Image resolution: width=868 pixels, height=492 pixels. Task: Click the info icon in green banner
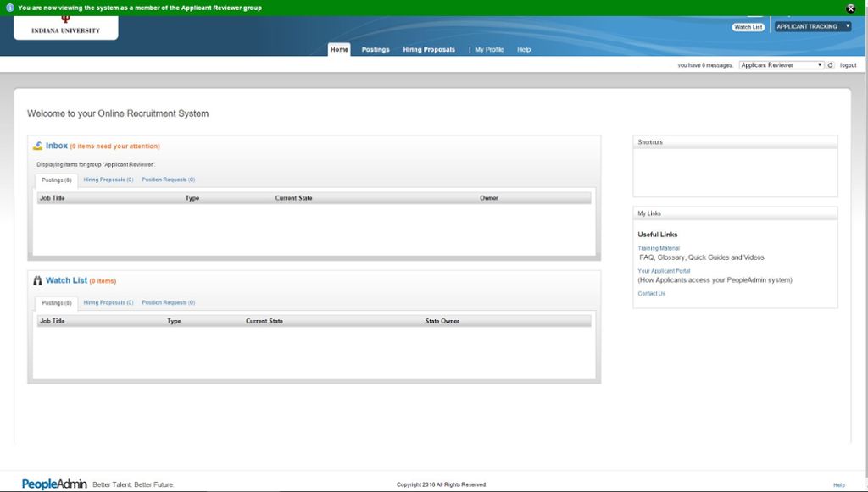[10, 8]
